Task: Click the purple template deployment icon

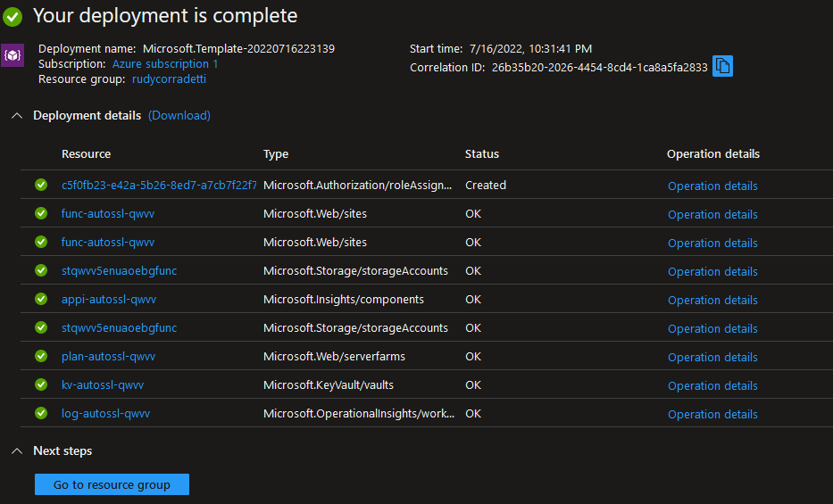Action: pyautogui.click(x=12, y=55)
